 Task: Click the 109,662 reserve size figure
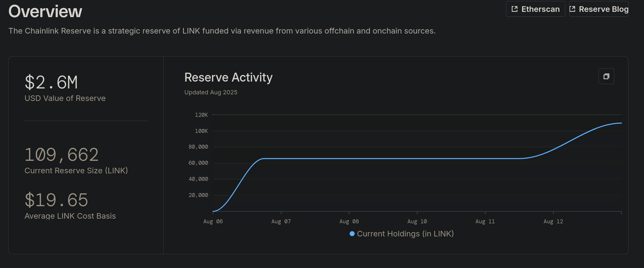click(x=62, y=155)
